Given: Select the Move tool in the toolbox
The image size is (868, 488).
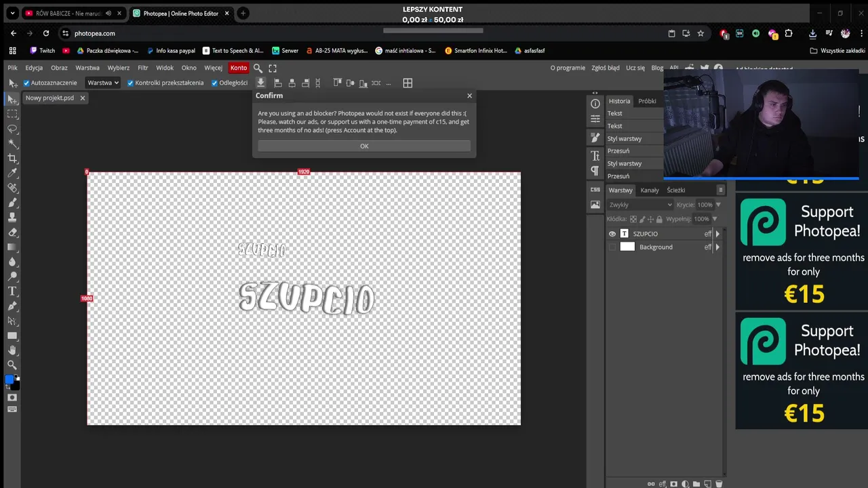Looking at the screenshot, I should coord(12,100).
